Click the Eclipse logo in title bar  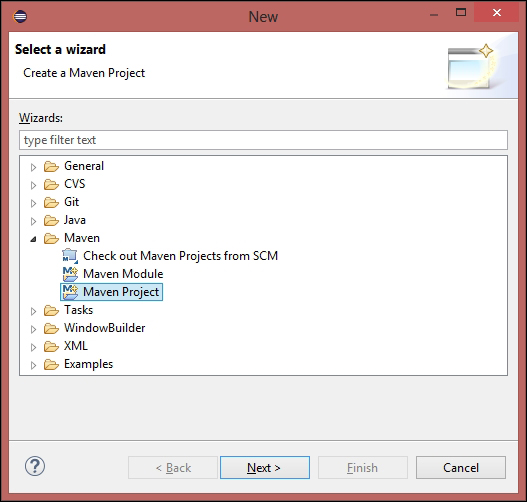20,16
